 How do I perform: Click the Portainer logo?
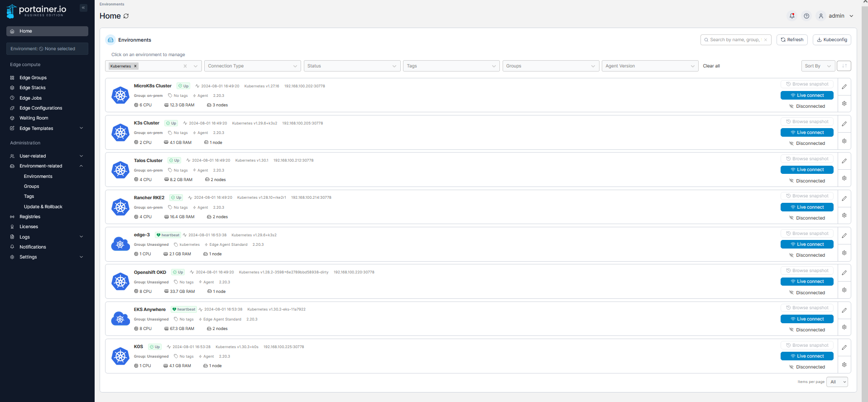pyautogui.click(x=36, y=11)
